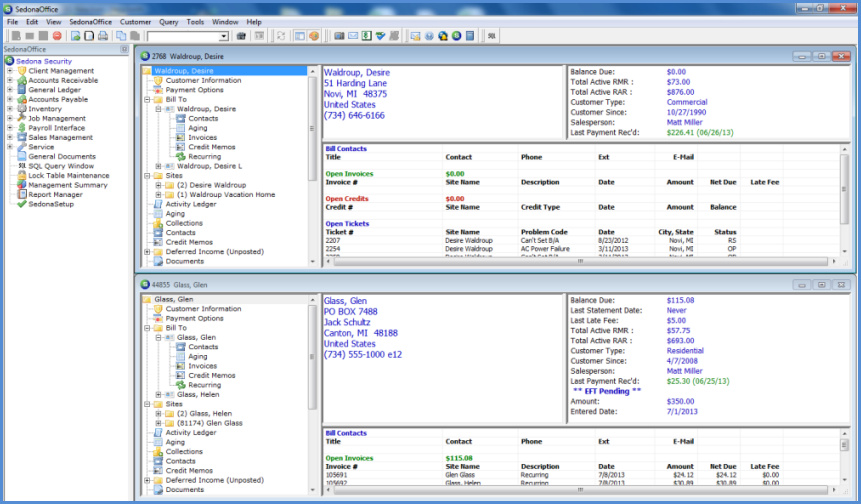Collapse Bill To in Waldroup tree
This screenshot has height=504, width=861.
147,99
